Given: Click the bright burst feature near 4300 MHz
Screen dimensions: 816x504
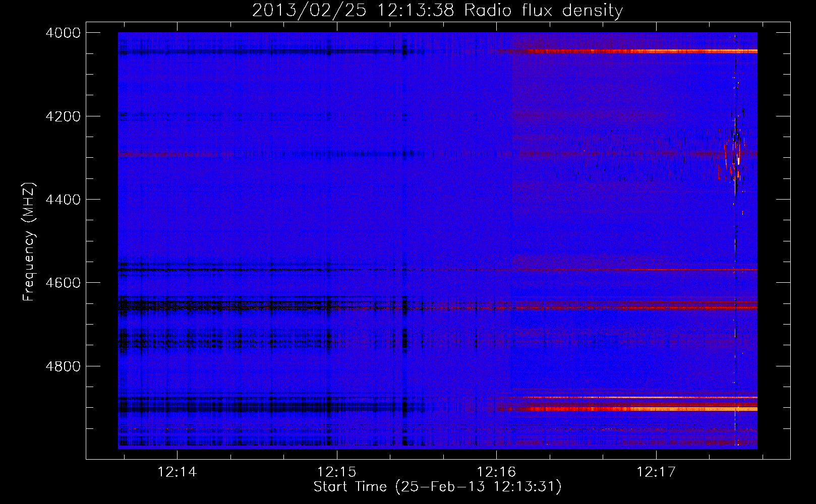Looking at the screenshot, I should (x=732, y=156).
